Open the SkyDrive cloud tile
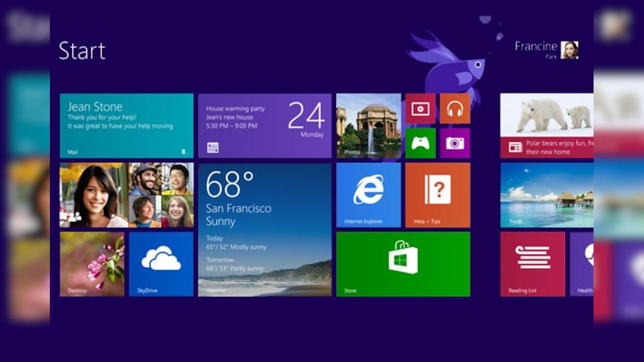Viewport: 644px width, 362px height. [x=160, y=263]
